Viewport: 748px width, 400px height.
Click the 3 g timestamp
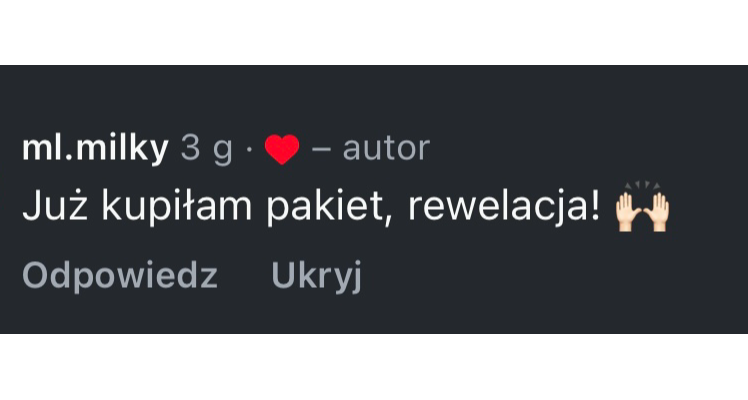click(x=207, y=149)
